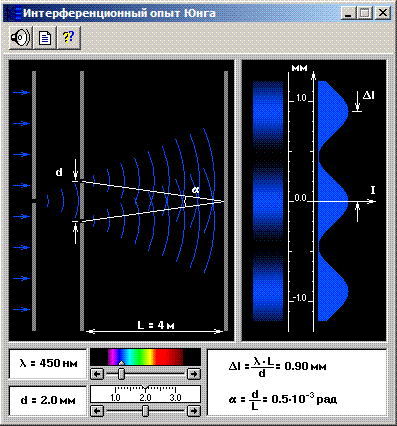
Task: Click the 0.0 mark on mm scale
Action: tap(300, 198)
